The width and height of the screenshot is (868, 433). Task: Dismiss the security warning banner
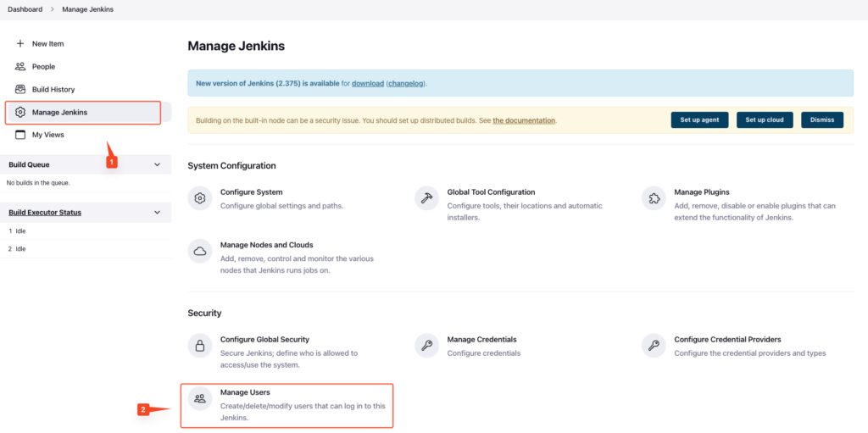coord(822,119)
